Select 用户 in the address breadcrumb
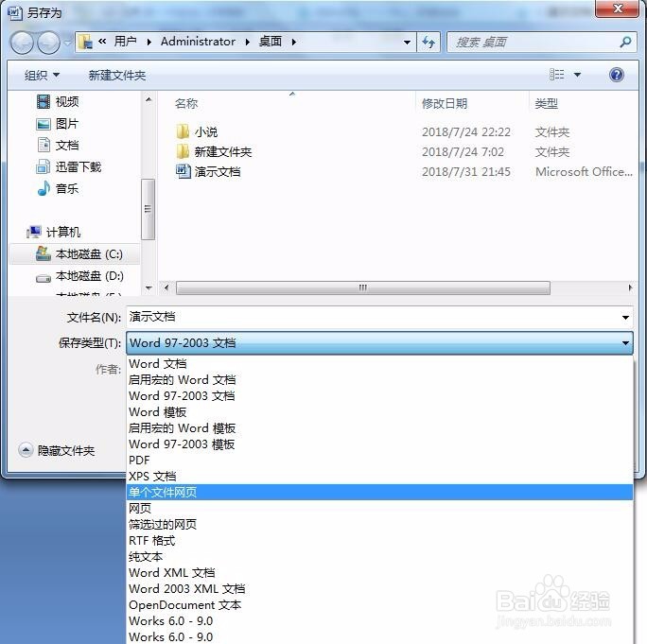 point(125,42)
